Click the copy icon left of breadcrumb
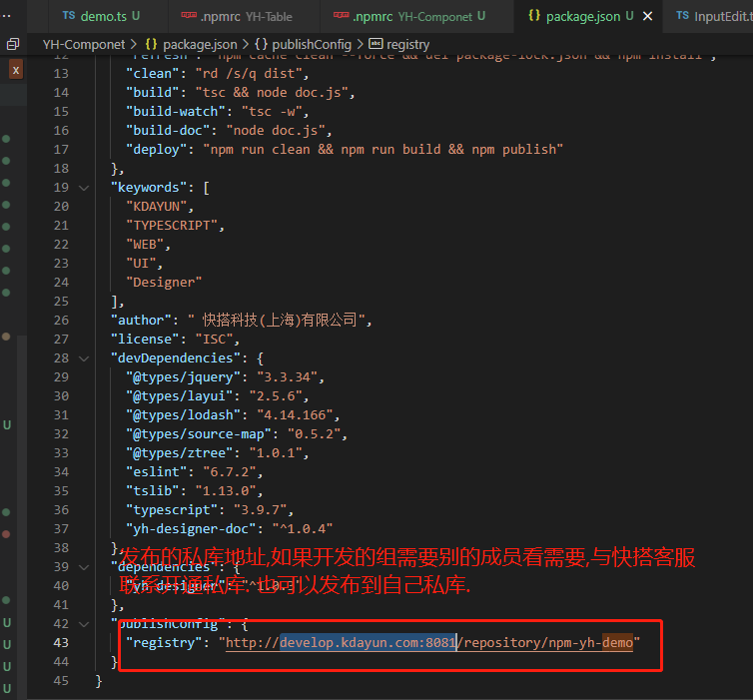Image resolution: width=753 pixels, height=700 pixels. (13, 44)
